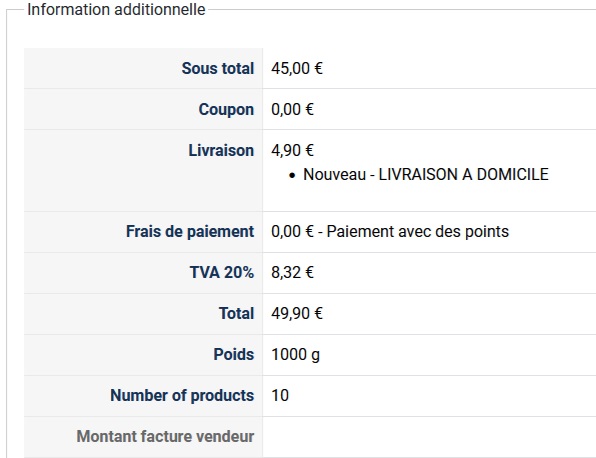This screenshot has width=596, height=458.
Task: Click the Livraison label
Action: coord(221,151)
